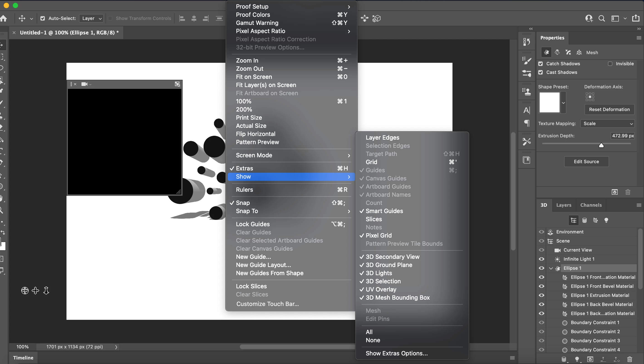Click the Home icon in options bar

click(3, 18)
